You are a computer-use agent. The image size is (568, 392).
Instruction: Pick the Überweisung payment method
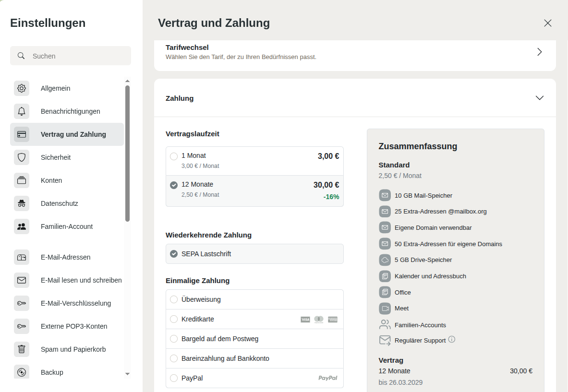click(x=174, y=299)
